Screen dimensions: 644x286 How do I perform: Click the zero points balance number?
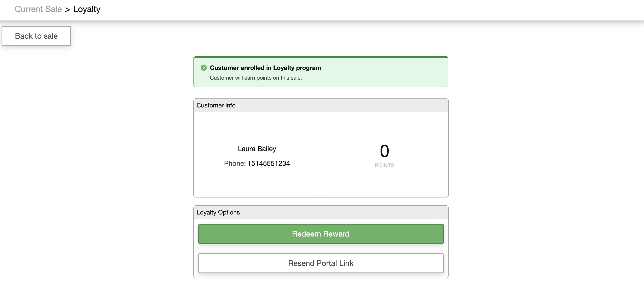pos(384,151)
